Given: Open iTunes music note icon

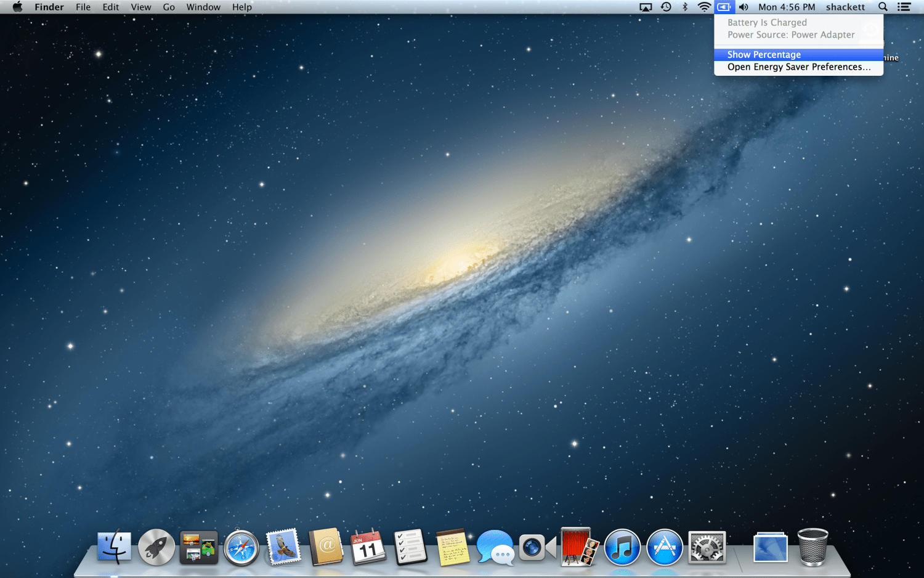Looking at the screenshot, I should (x=622, y=547).
